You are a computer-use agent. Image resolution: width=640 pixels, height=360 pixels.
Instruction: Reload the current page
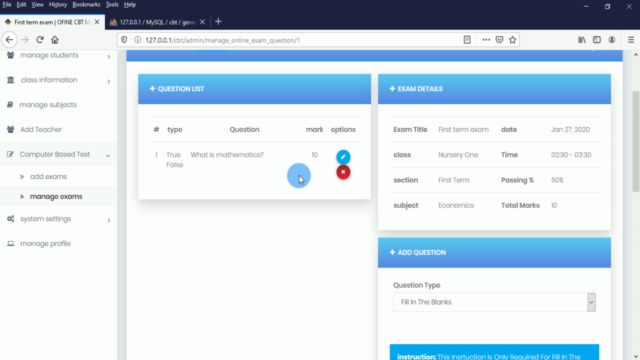point(40,40)
